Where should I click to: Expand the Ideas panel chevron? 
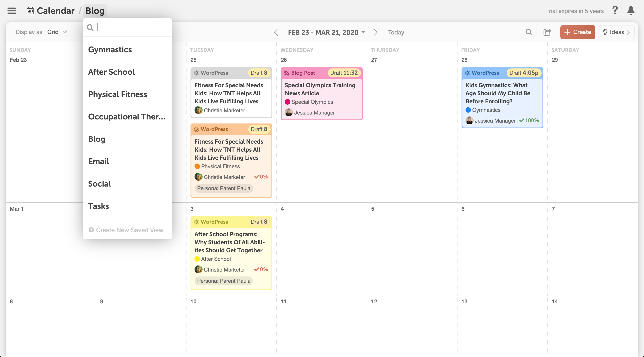(x=628, y=32)
